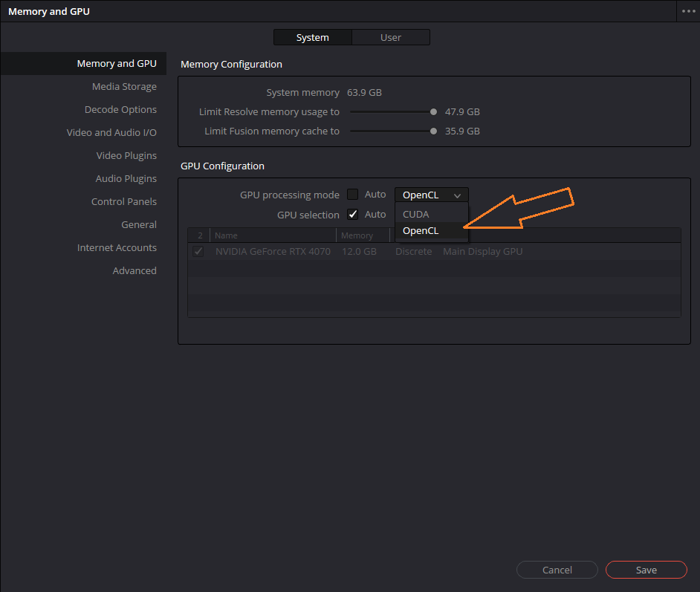
Task: Choose CUDA from the dropdown list
Action: 431,214
